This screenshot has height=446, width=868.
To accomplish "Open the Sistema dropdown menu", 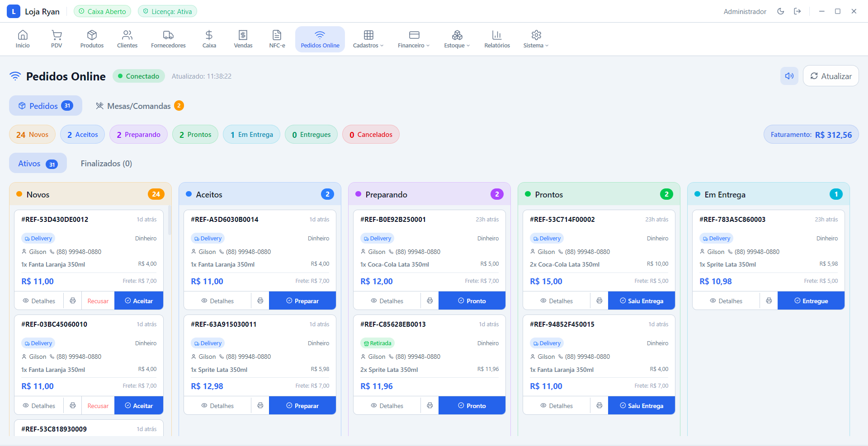I will coord(536,39).
